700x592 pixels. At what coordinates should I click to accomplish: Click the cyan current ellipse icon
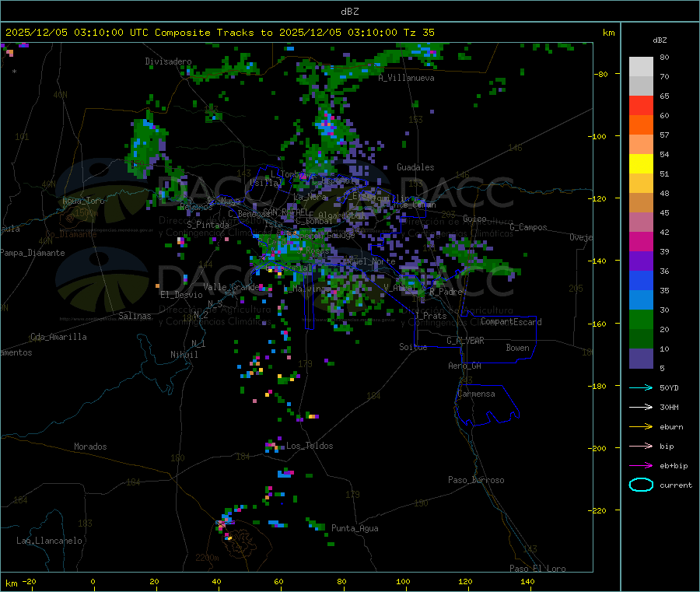(x=641, y=485)
